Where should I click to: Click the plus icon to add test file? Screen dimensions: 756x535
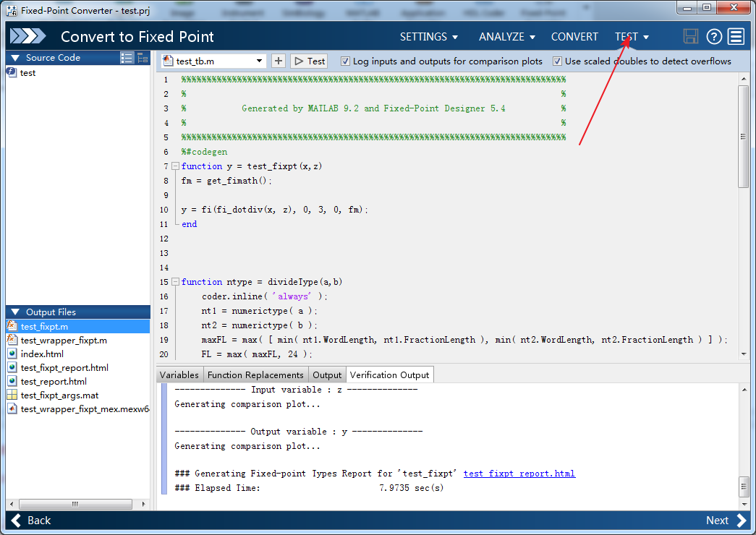click(279, 61)
